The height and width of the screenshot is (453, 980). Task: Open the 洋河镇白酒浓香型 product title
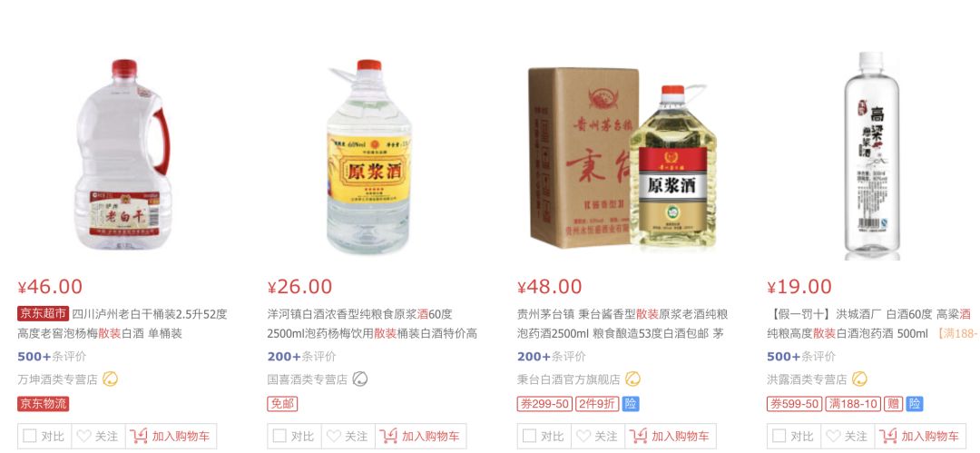tap(372, 323)
